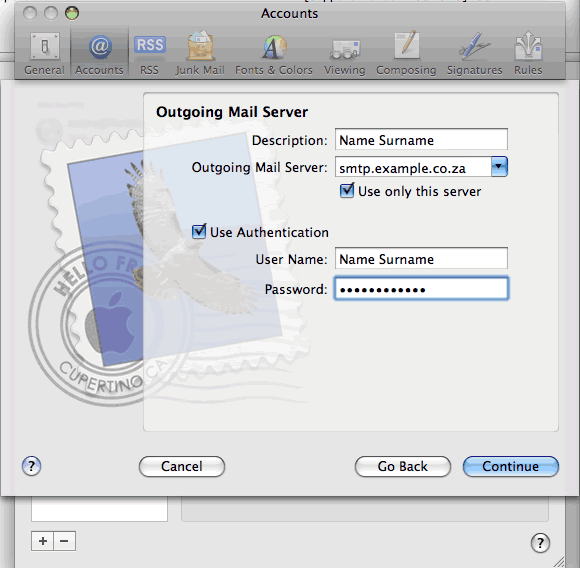Focus the Outgoing Mail Server text field
580x568 pixels.
(413, 167)
